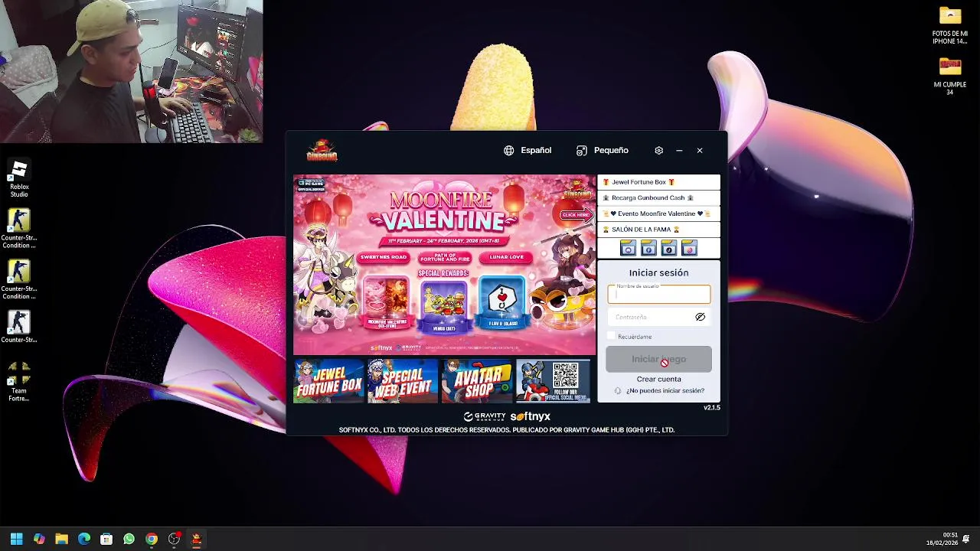This screenshot has height=551, width=980.
Task: Open the Evento Moonfire Valentine link
Action: [x=658, y=214]
